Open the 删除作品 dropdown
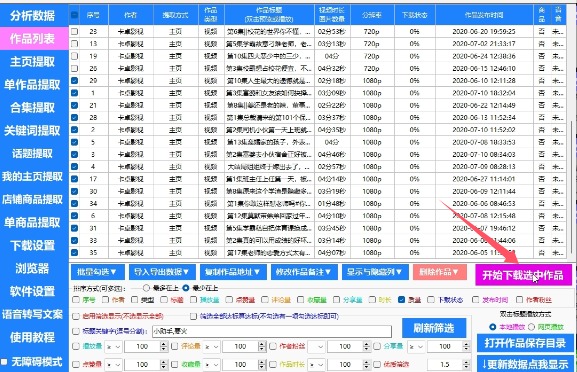Viewport: 577px width, 372px height. click(440, 272)
